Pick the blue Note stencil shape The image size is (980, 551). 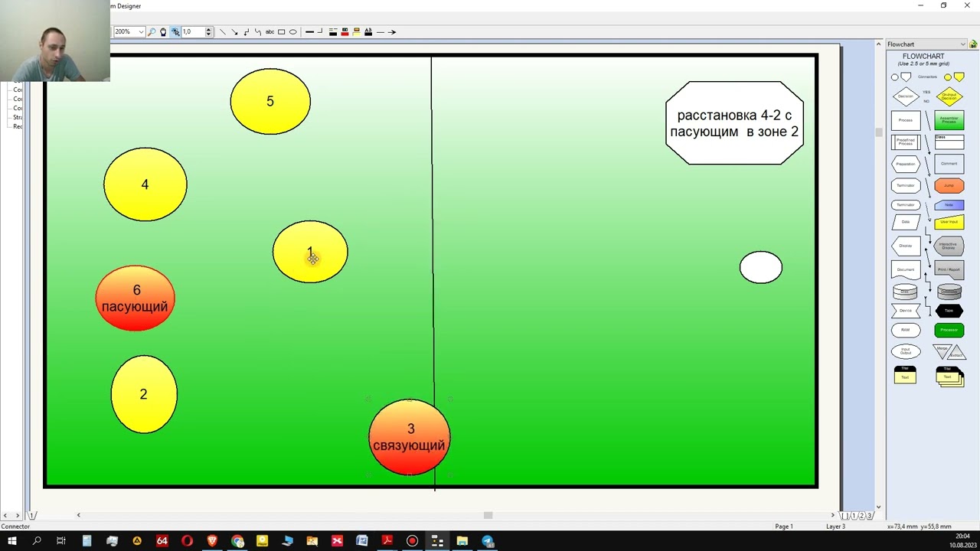click(x=949, y=205)
